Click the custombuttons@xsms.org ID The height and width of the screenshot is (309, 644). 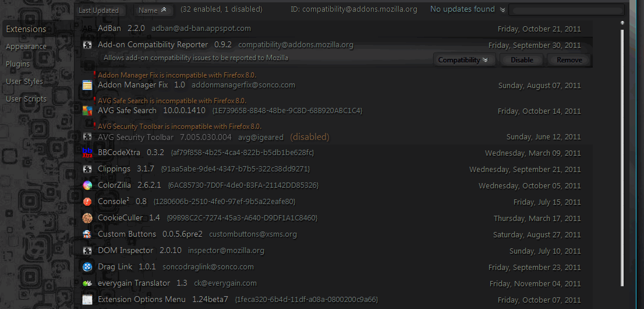coord(253,234)
